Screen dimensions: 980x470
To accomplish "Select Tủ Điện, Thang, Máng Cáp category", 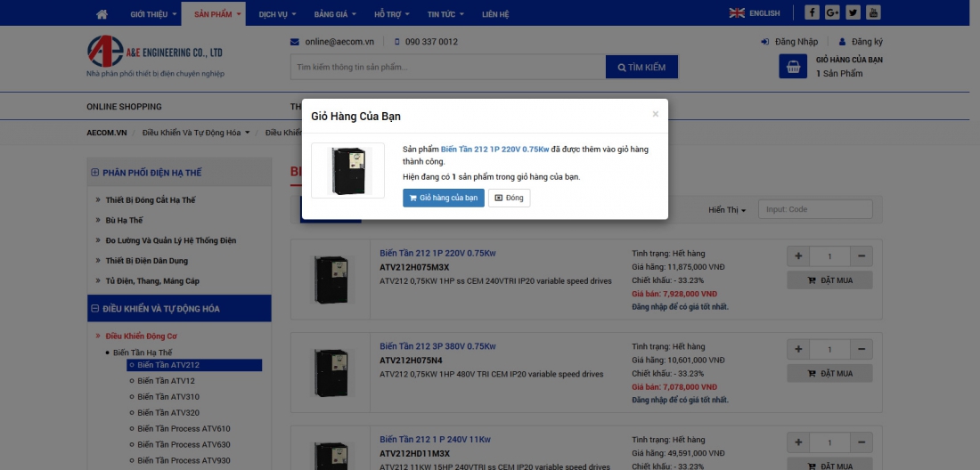I will [x=152, y=281].
